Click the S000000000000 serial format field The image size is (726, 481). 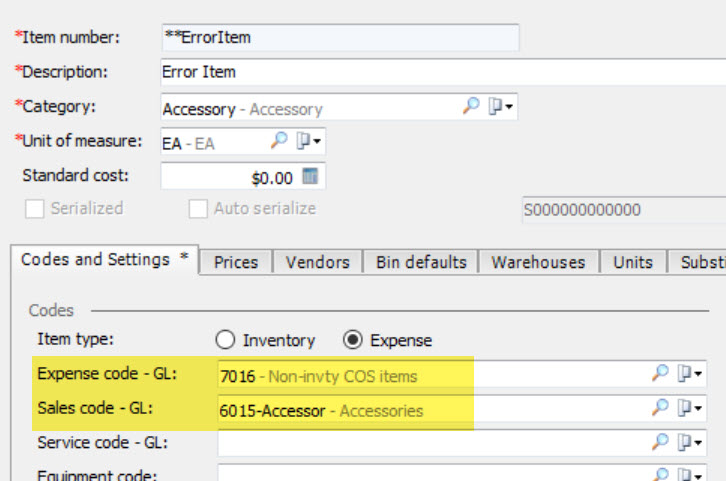click(x=624, y=210)
